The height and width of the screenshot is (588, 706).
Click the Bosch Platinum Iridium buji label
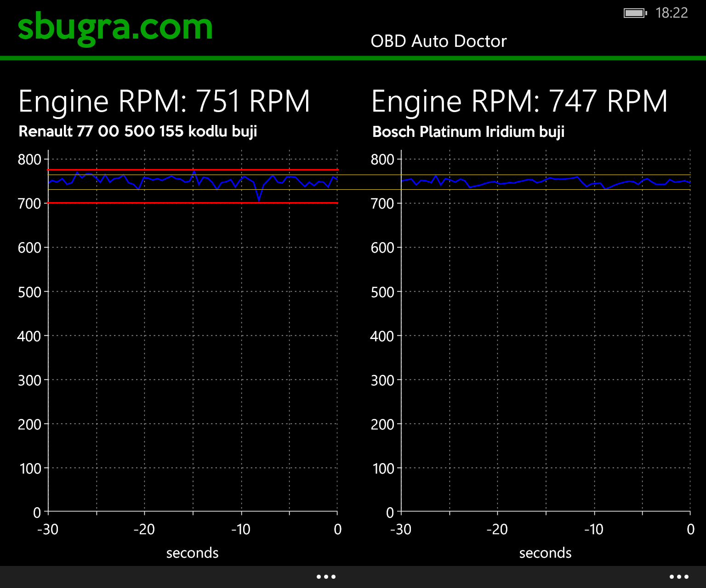tap(468, 132)
